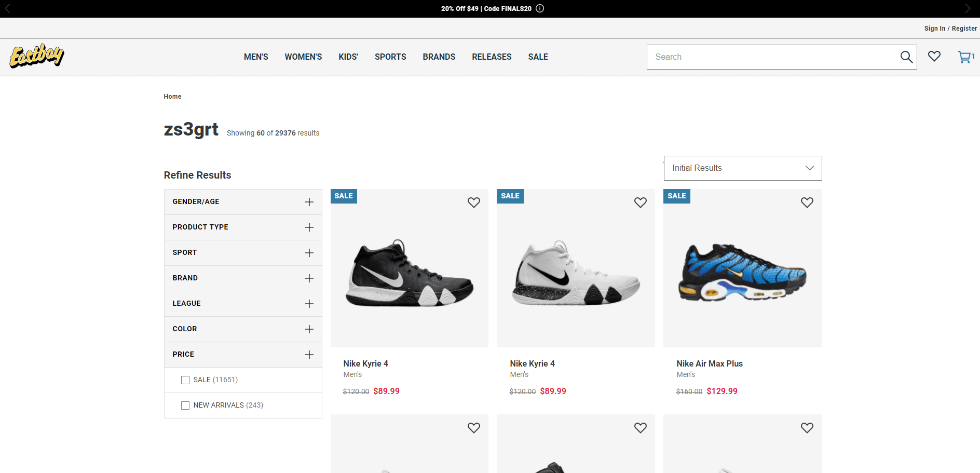Expand the BRAND filter
The width and height of the screenshot is (980, 473).
243,278
